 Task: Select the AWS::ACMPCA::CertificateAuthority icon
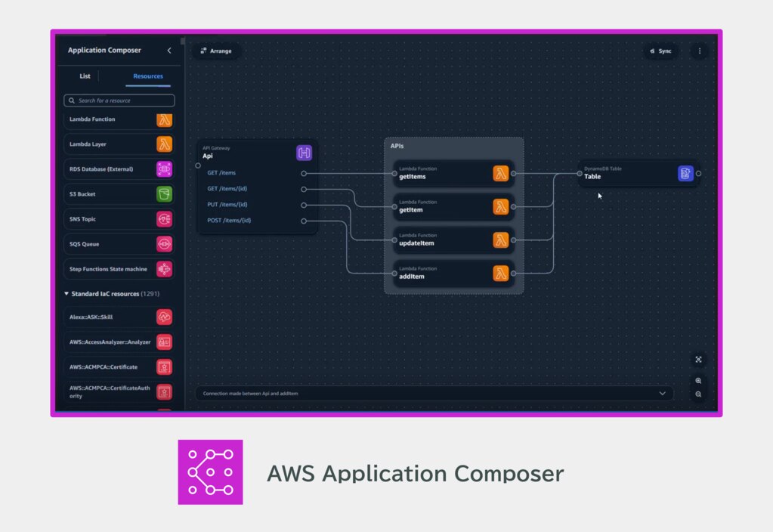click(x=164, y=392)
